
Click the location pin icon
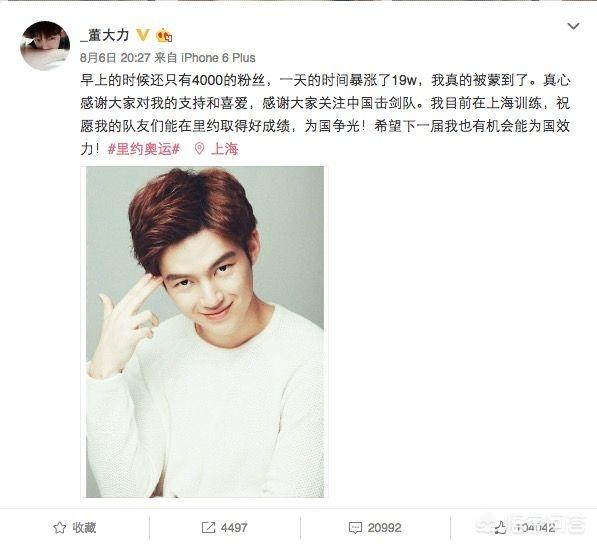199,149
